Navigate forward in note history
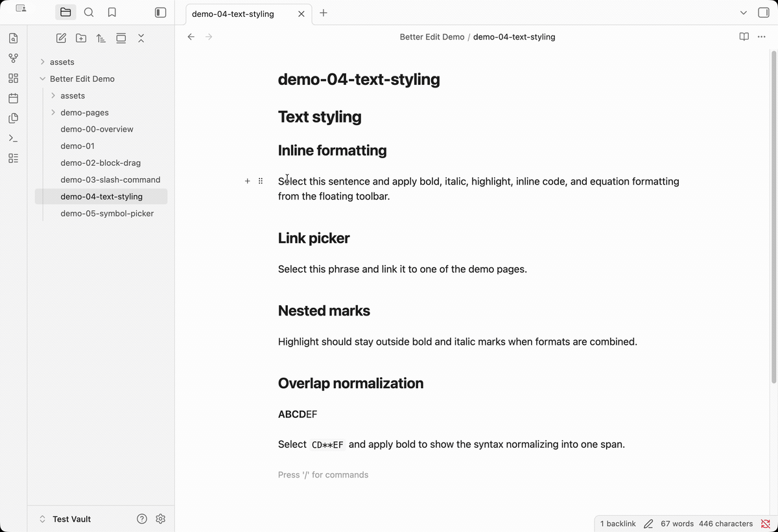The image size is (778, 532). [209, 37]
